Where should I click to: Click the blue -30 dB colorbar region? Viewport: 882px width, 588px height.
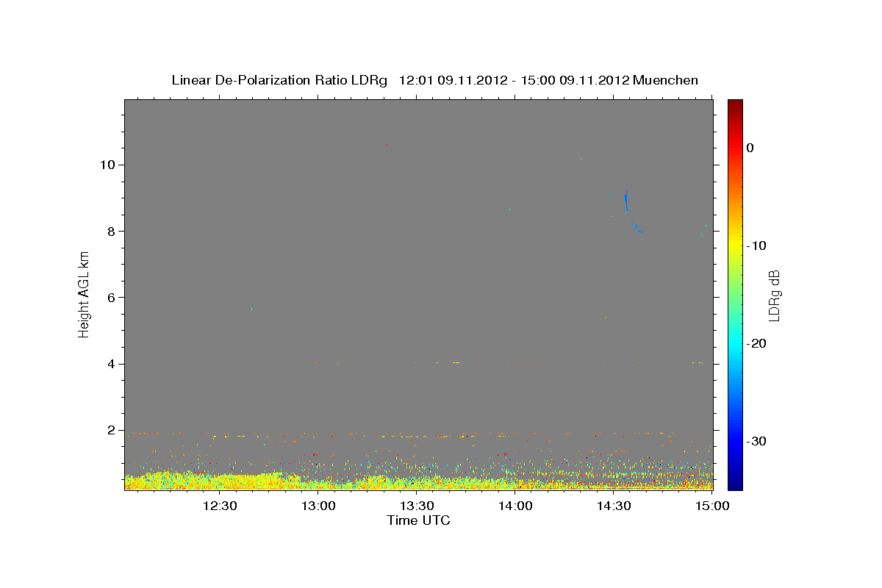tap(735, 441)
